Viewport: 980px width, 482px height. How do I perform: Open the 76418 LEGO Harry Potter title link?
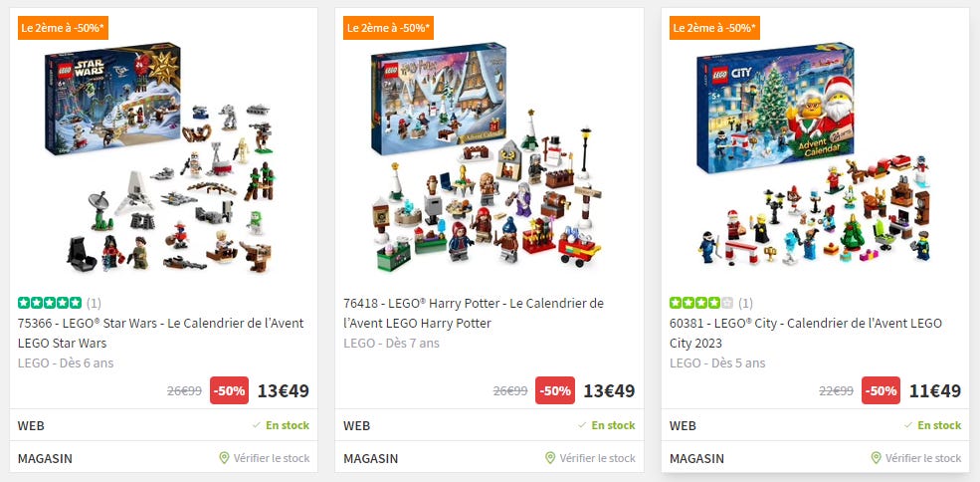[474, 313]
